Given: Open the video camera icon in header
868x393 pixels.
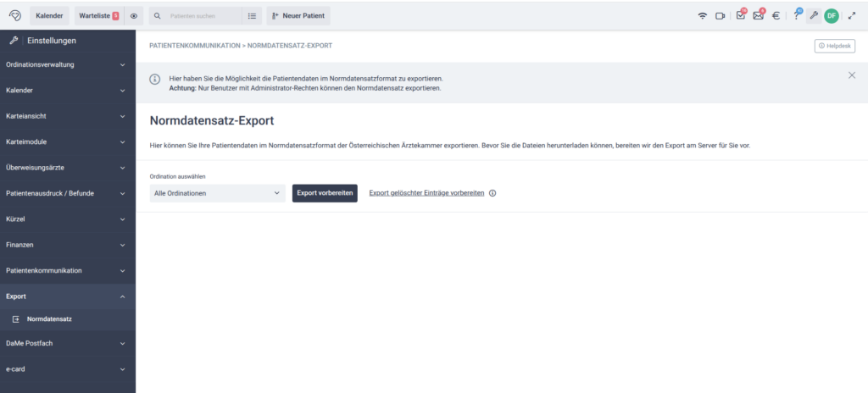Looking at the screenshot, I should click(x=721, y=15).
